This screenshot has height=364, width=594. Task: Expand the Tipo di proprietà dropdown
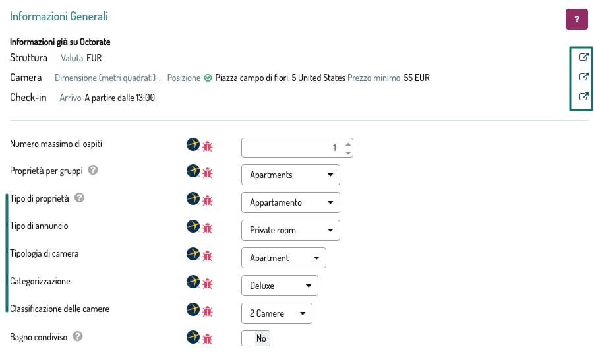(x=291, y=202)
